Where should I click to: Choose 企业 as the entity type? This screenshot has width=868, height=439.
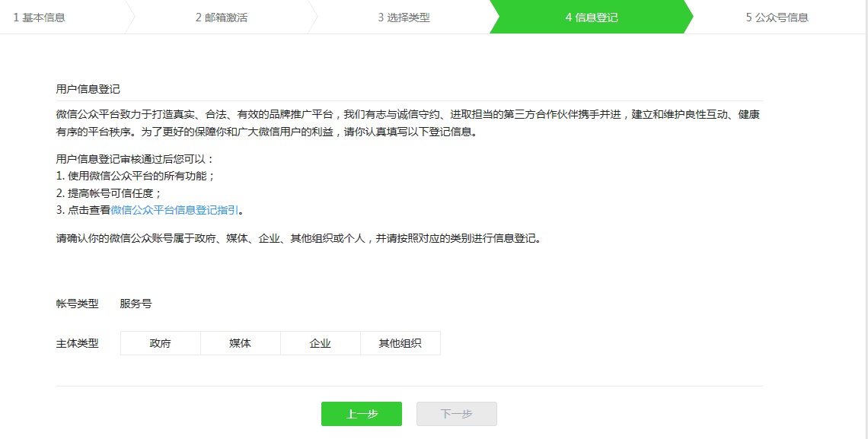tap(321, 343)
